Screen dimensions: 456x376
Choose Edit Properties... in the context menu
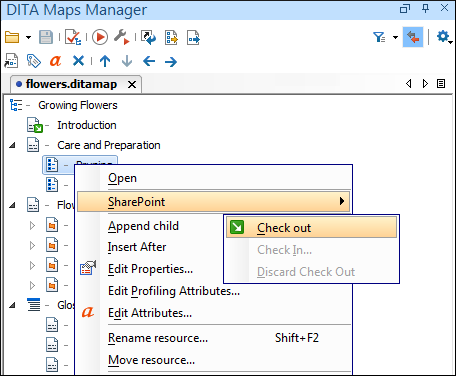149,269
